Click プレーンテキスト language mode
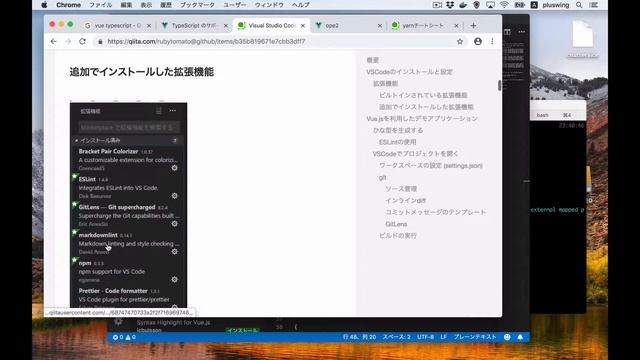This screenshot has height=360, width=640. (475, 337)
